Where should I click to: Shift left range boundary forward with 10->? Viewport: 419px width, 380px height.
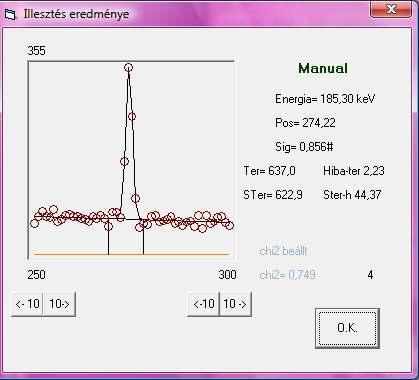(59, 304)
